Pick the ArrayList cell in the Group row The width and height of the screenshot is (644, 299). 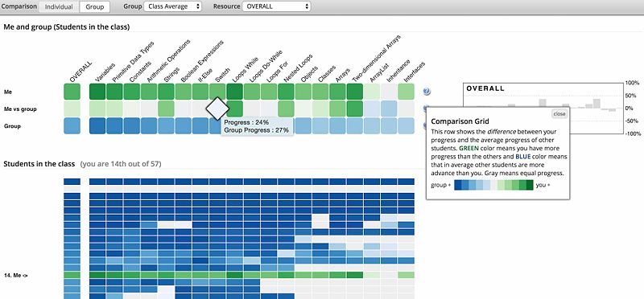[371, 126]
